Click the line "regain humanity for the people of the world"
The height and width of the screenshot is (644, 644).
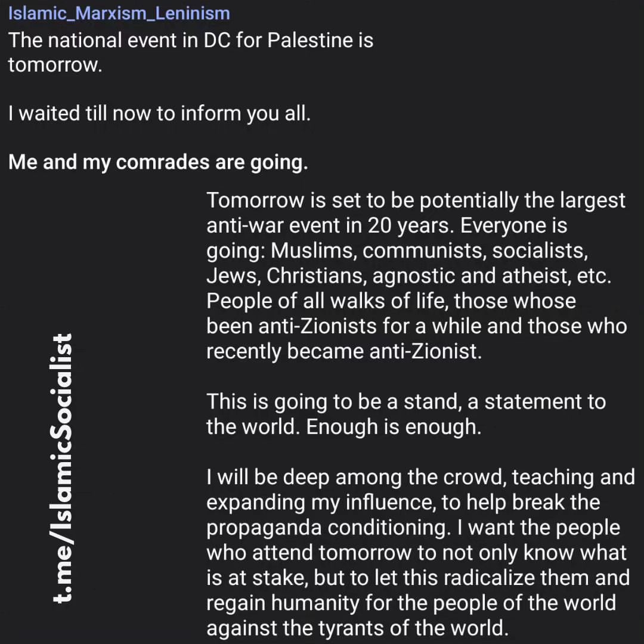pyautogui.click(x=411, y=603)
